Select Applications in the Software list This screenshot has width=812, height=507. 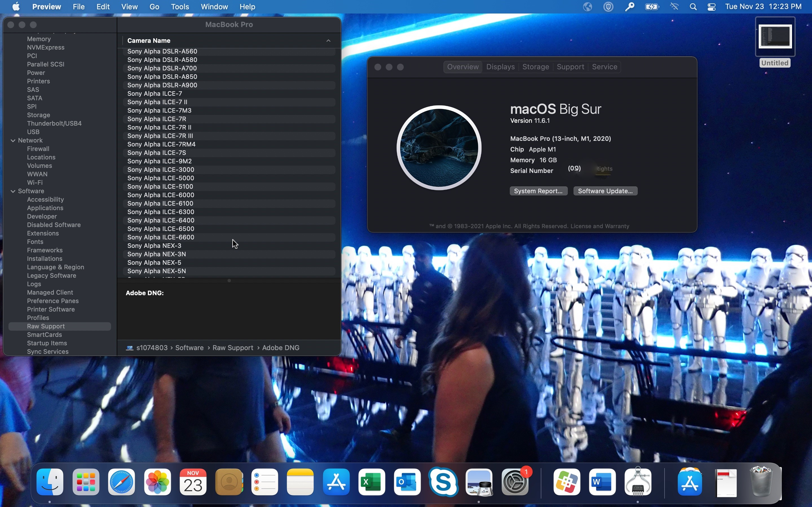click(x=45, y=208)
